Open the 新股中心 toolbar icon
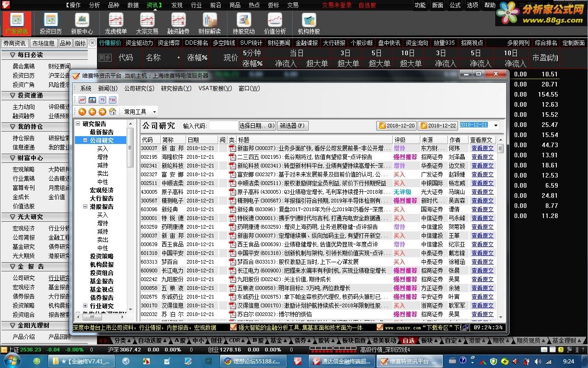 [x=82, y=23]
